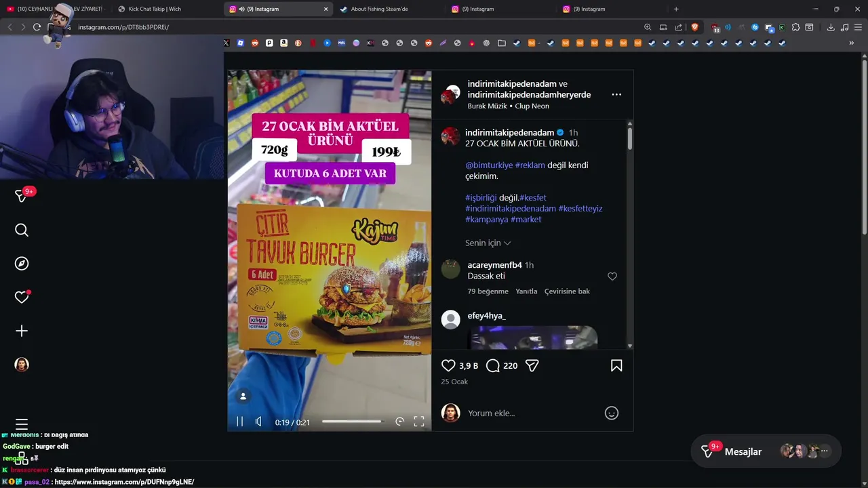
Task: Open Brave Shields lion icon
Action: [x=694, y=27]
